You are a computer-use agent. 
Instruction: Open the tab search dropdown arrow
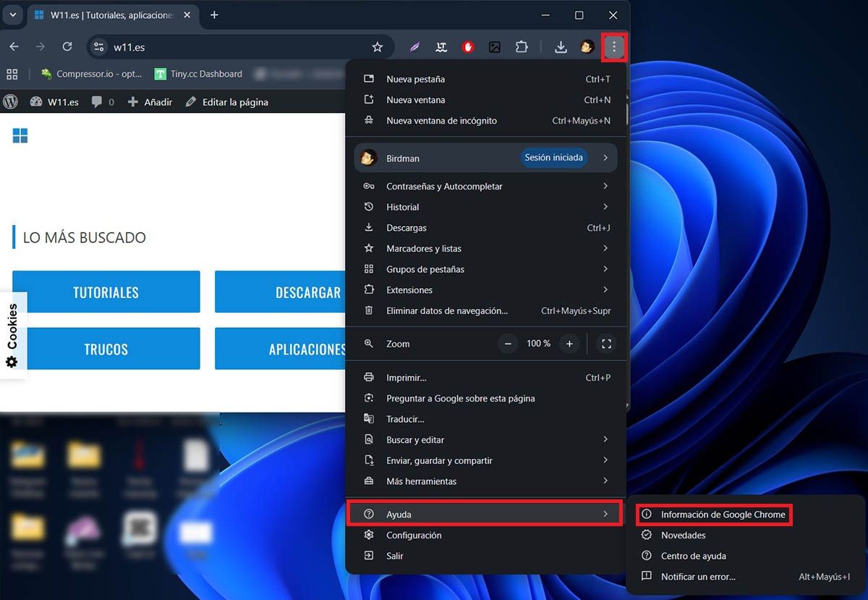pyautogui.click(x=12, y=15)
